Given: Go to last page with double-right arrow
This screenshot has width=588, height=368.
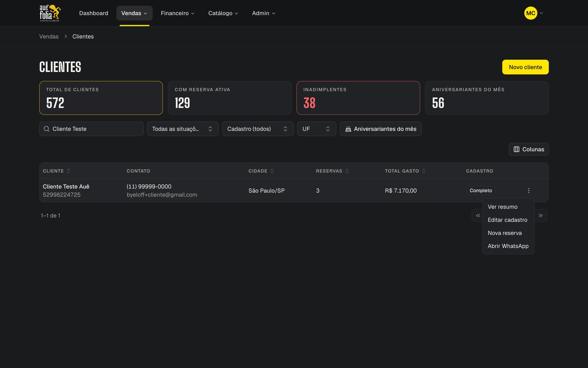Looking at the screenshot, I should click(x=540, y=215).
